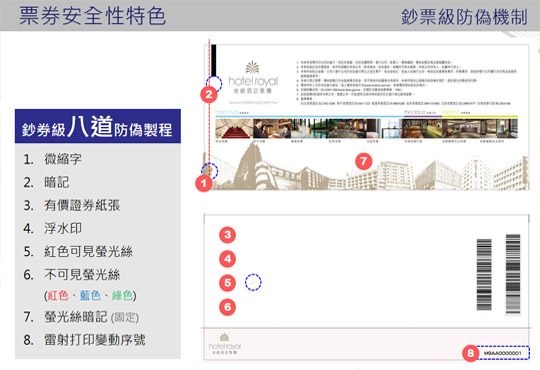Click the 'the place' brand label

[415, 112]
